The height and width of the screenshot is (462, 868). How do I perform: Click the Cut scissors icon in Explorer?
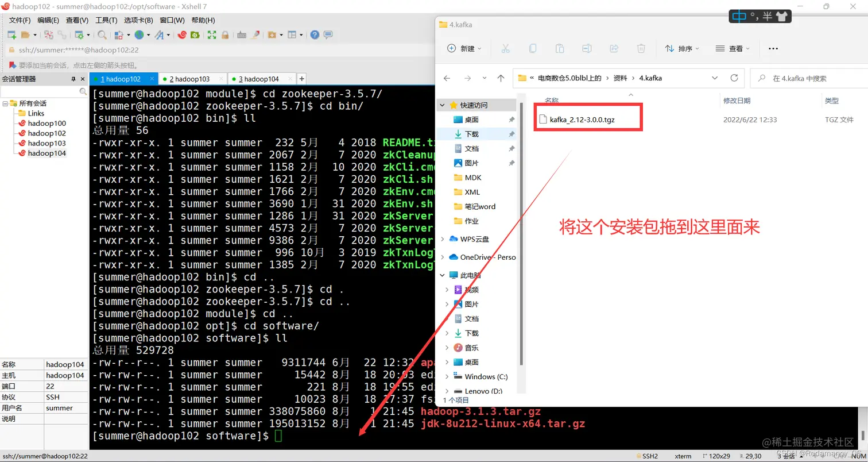[x=505, y=49]
